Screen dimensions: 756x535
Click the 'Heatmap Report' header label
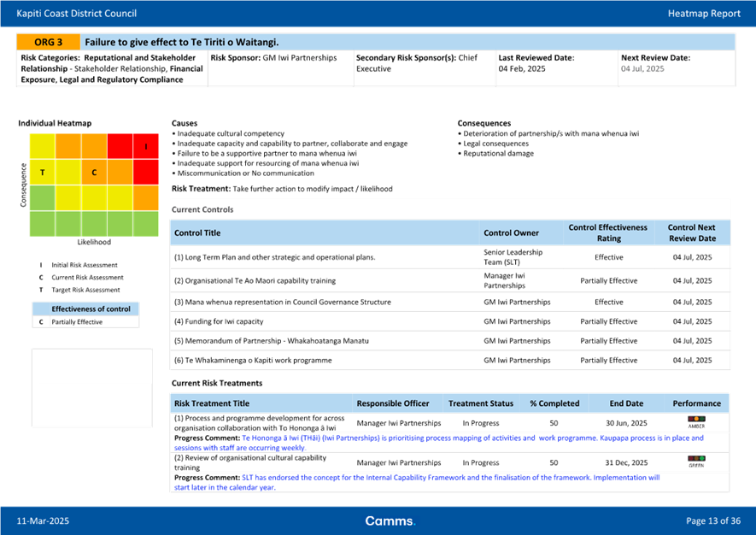click(704, 14)
